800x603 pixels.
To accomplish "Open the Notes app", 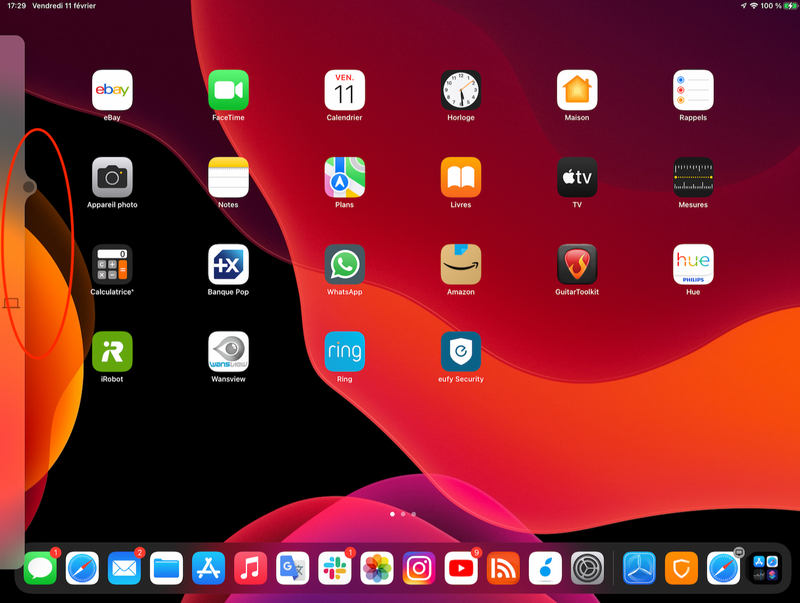I will [x=228, y=177].
